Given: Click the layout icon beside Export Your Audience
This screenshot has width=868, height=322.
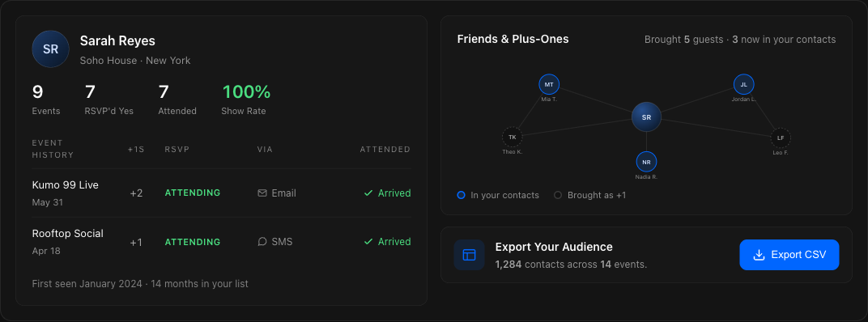Looking at the screenshot, I should tap(470, 255).
